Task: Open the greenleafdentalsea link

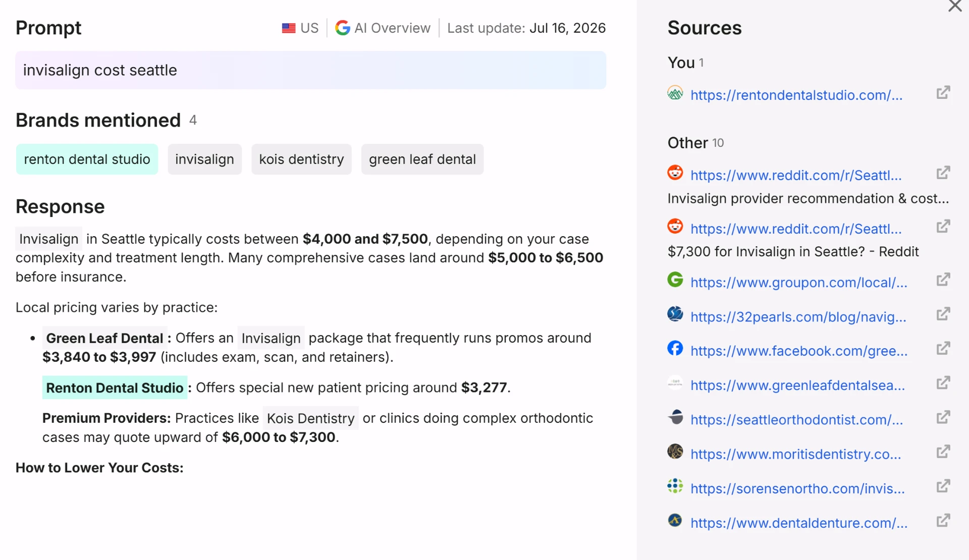Action: [x=798, y=385]
